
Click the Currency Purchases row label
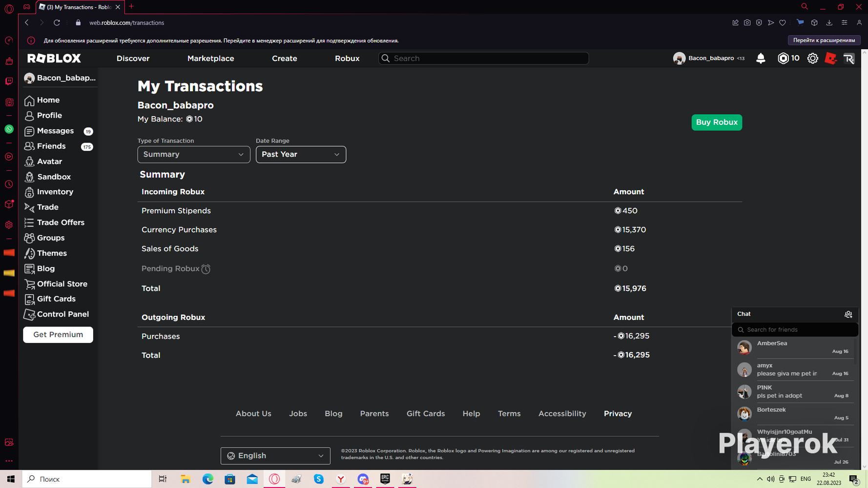click(x=179, y=230)
